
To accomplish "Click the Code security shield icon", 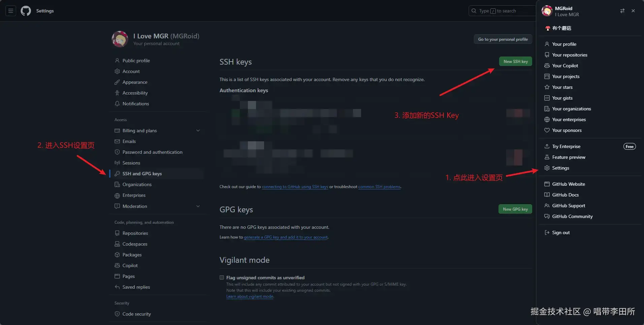I will (x=117, y=314).
